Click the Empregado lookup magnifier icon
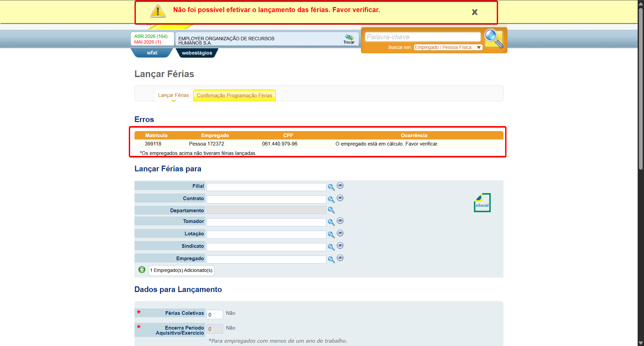 click(331, 259)
